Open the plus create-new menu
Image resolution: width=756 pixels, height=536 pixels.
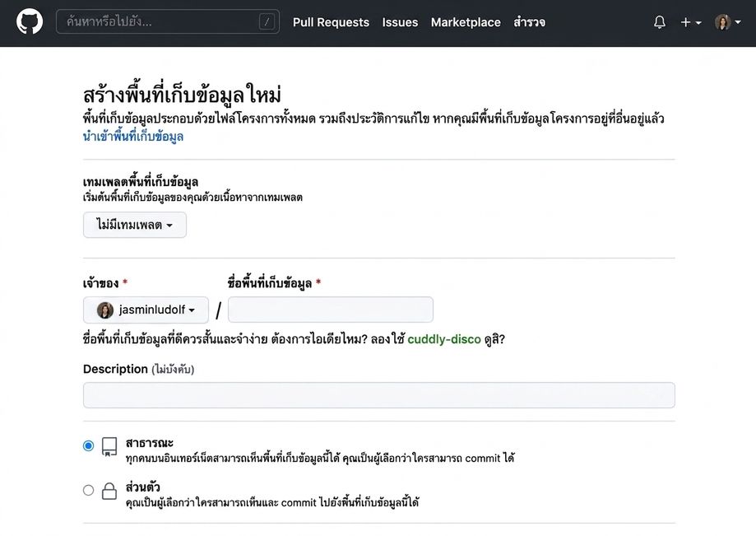click(x=690, y=22)
